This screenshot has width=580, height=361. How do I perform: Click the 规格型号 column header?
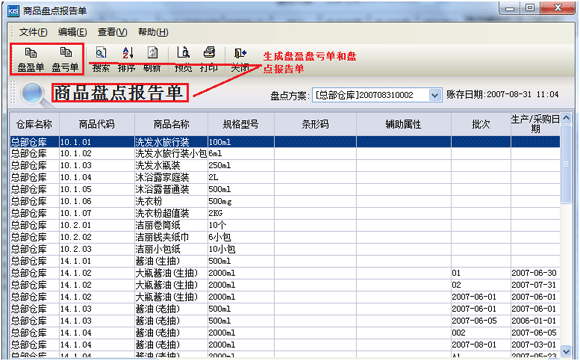pyautogui.click(x=241, y=124)
